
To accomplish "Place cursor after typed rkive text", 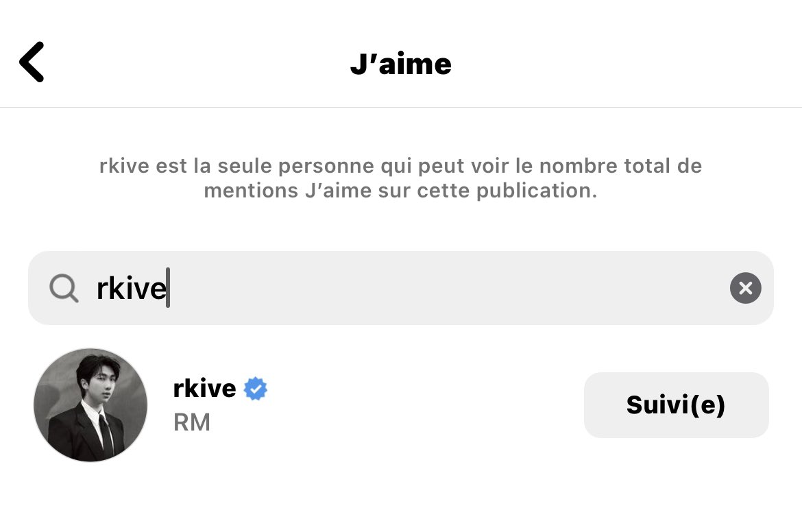I will [x=168, y=288].
